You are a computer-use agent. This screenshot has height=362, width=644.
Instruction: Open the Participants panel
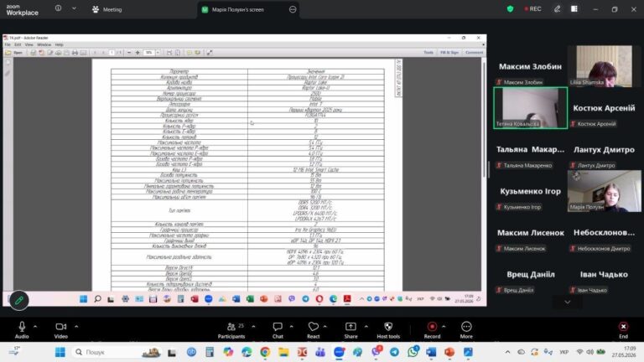pos(231,330)
